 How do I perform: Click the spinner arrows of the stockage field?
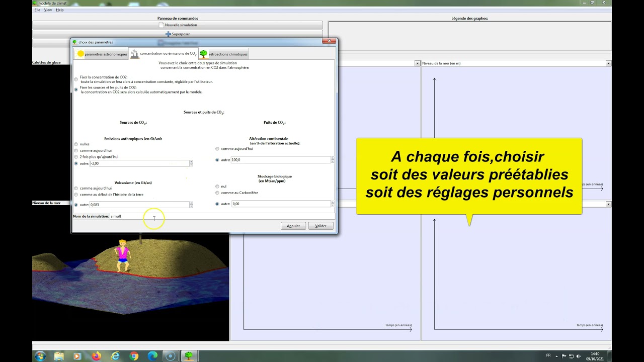point(333,204)
